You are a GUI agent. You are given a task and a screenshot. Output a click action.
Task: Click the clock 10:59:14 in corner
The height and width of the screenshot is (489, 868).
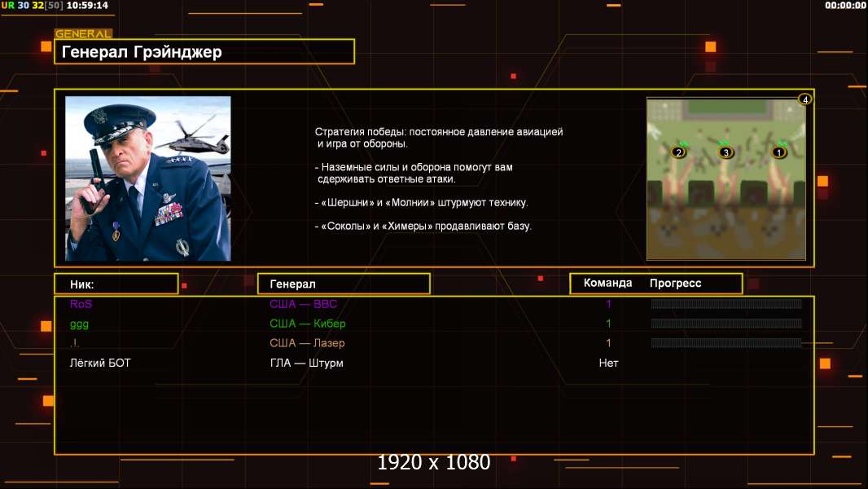87,6
